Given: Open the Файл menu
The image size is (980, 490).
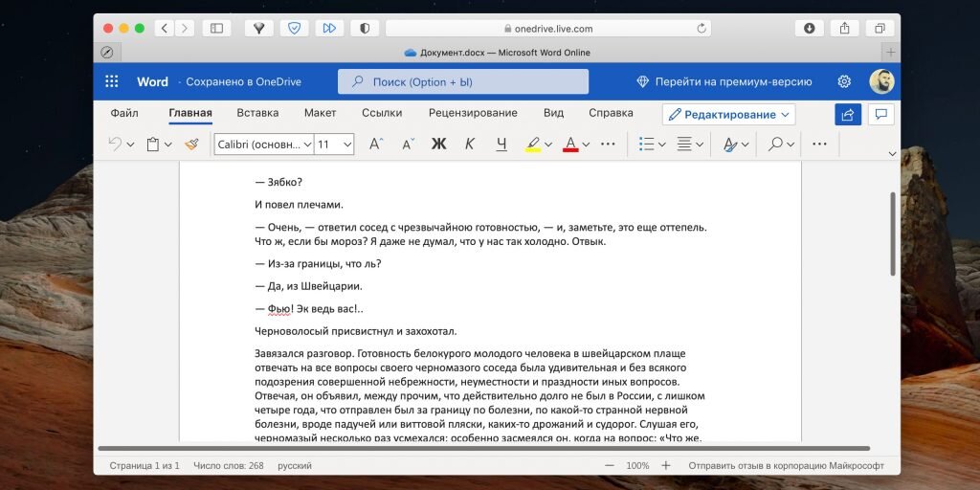Looking at the screenshot, I should click(124, 113).
